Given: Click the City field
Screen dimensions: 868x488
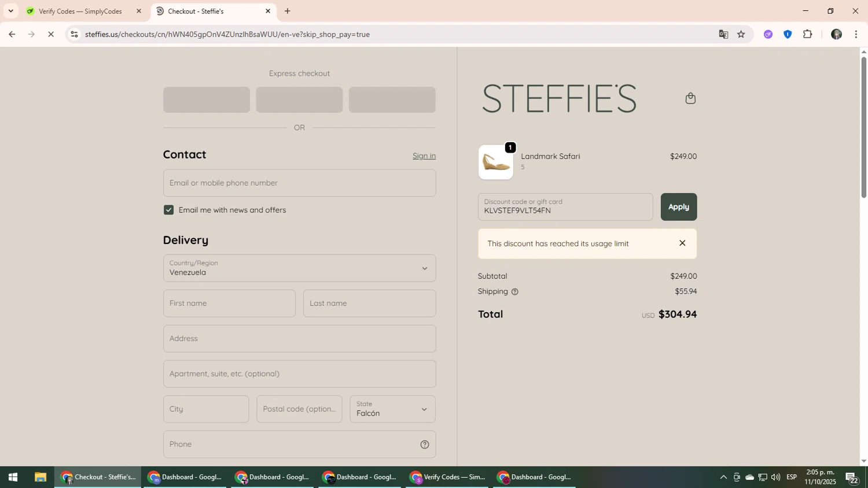Looking at the screenshot, I should (206, 409).
